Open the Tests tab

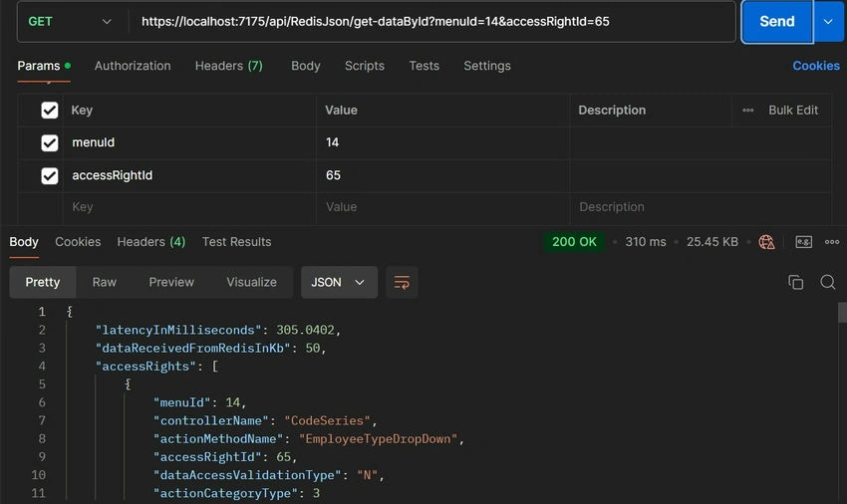click(x=424, y=66)
